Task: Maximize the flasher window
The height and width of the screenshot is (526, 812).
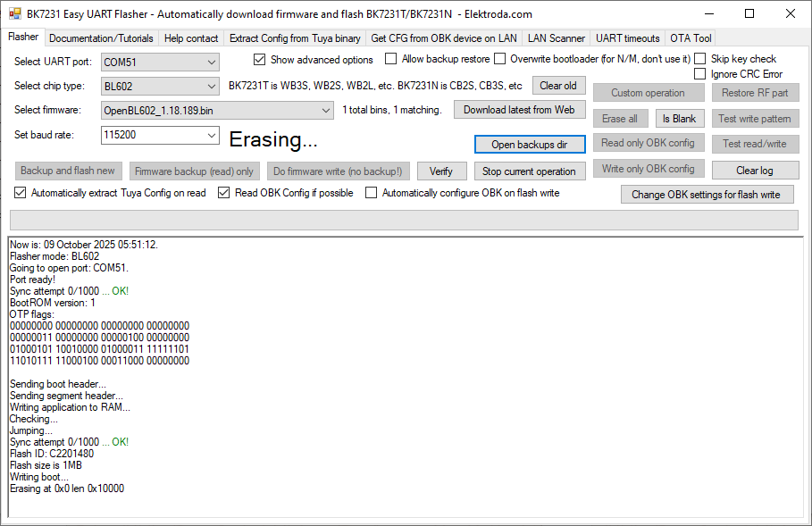Action: pyautogui.click(x=749, y=14)
